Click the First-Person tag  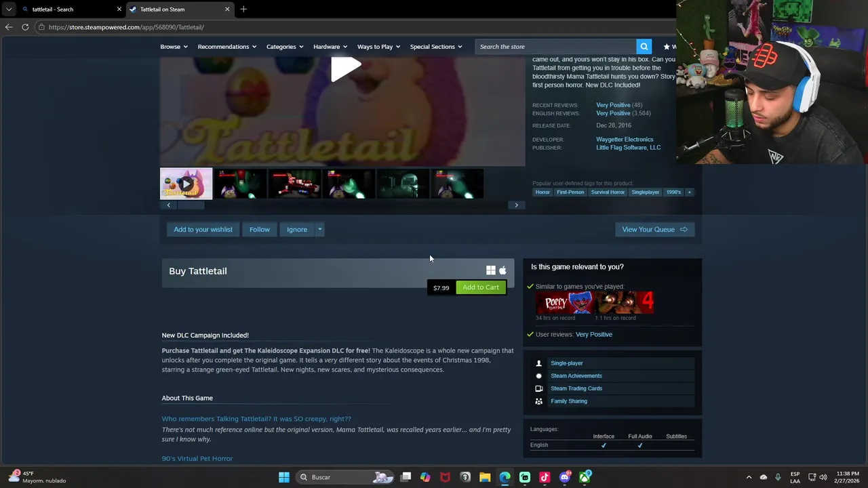[570, 192]
